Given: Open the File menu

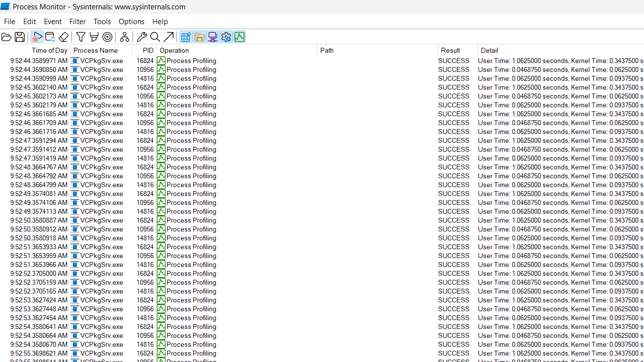Looking at the screenshot, I should pyautogui.click(x=9, y=22).
